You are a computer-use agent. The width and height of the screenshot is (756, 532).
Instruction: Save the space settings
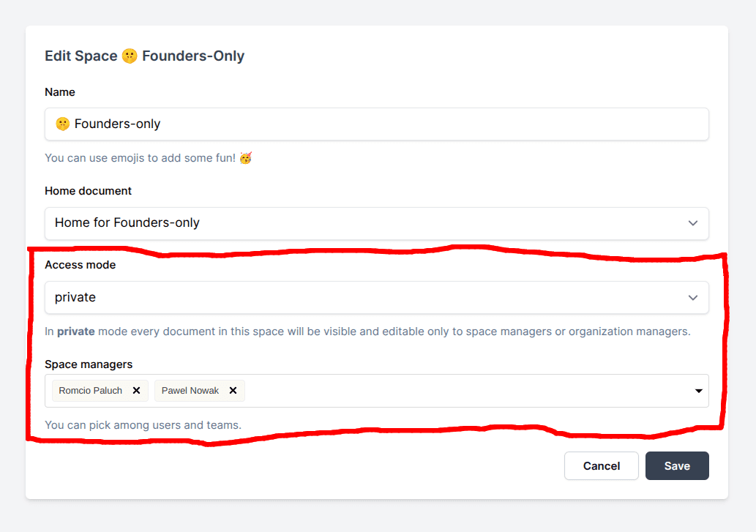pyautogui.click(x=677, y=466)
